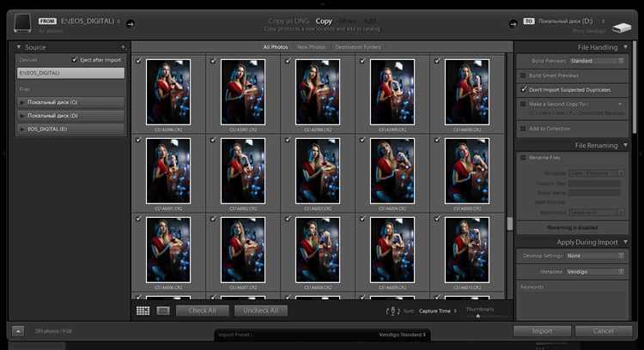Image resolution: width=644 pixels, height=350 pixels.
Task: Expand Локальный диск (C:) folder
Action: click(21, 102)
